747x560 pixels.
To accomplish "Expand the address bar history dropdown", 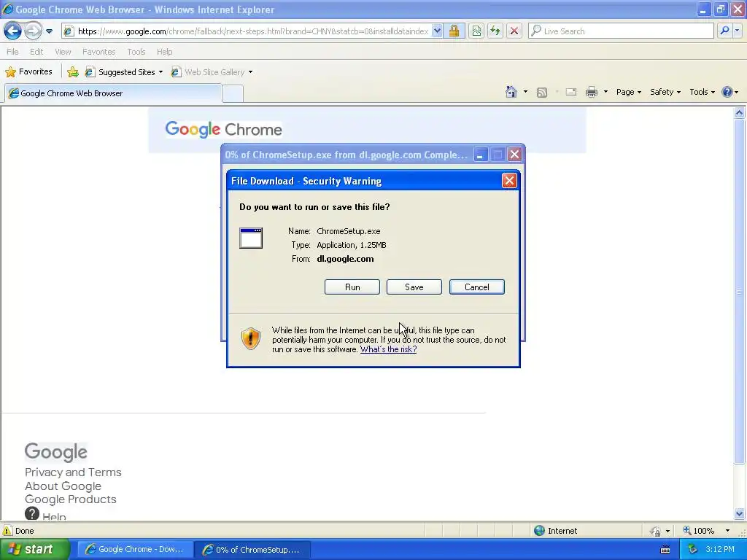I will coord(437,31).
